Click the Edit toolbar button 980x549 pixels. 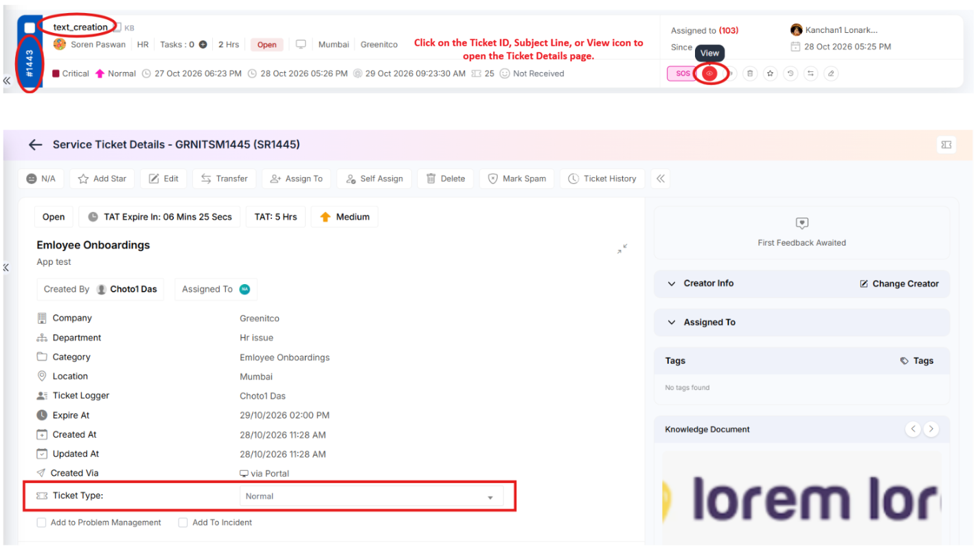tap(164, 178)
